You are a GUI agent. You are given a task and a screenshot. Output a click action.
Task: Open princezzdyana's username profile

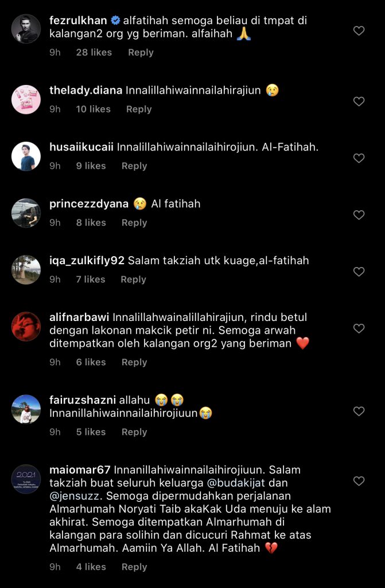coord(89,204)
